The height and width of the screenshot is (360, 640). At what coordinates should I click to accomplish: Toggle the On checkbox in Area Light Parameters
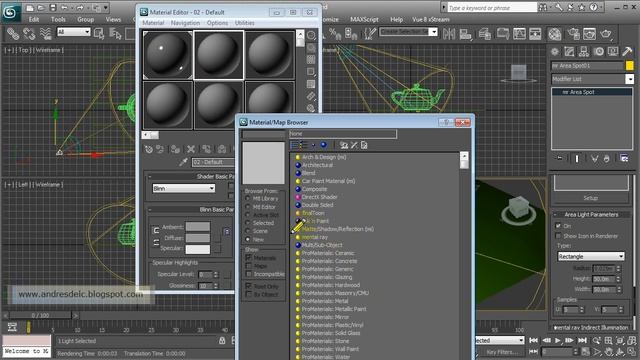(558, 225)
